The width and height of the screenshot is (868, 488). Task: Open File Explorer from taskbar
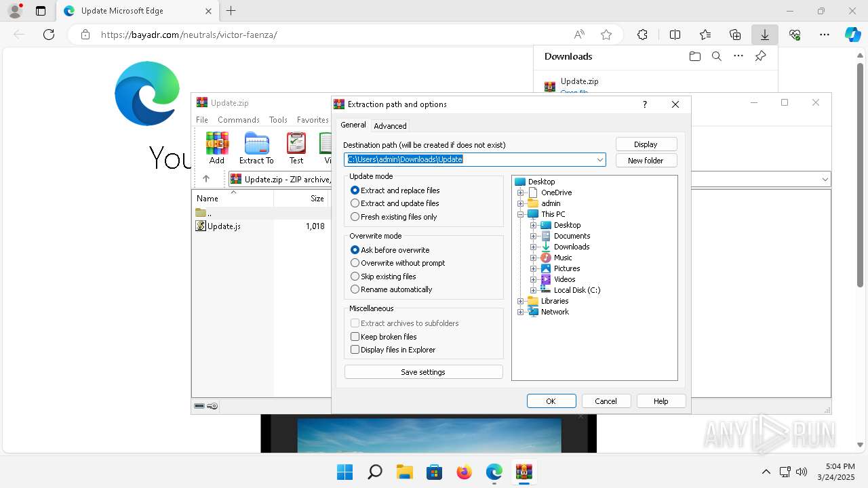[404, 472]
